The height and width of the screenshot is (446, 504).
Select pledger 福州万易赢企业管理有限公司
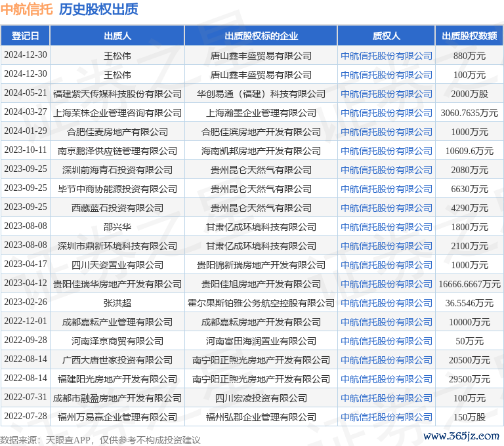point(117,417)
